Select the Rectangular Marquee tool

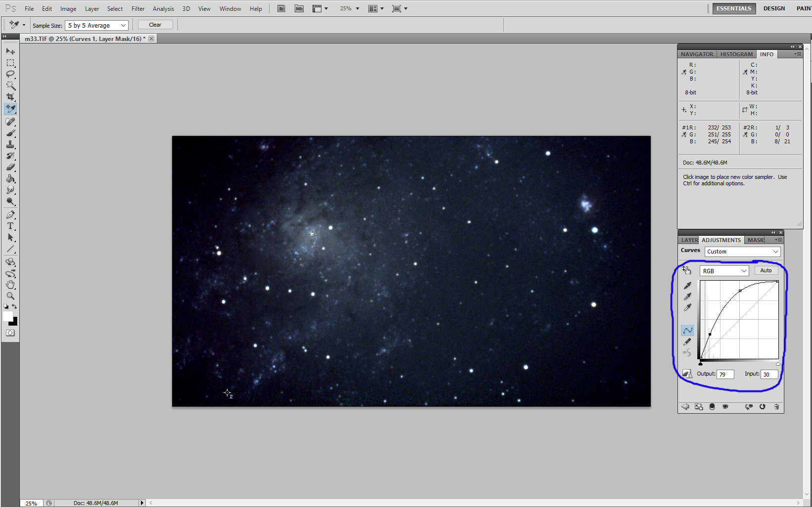(x=10, y=63)
